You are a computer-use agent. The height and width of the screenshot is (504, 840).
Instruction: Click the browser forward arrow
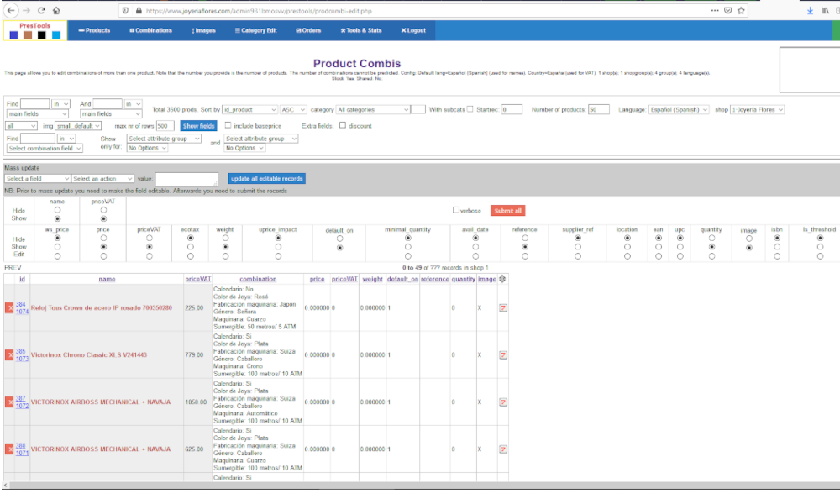pos(26,10)
